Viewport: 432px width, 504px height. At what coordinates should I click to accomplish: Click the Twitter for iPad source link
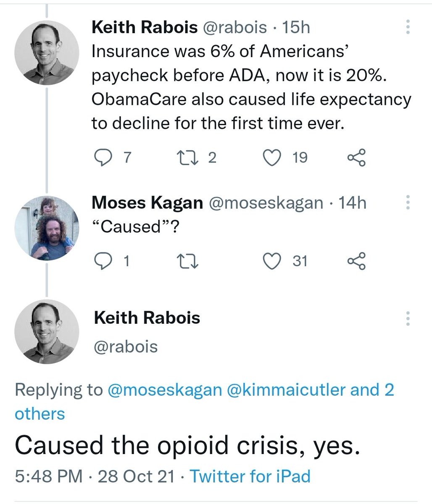(250, 476)
